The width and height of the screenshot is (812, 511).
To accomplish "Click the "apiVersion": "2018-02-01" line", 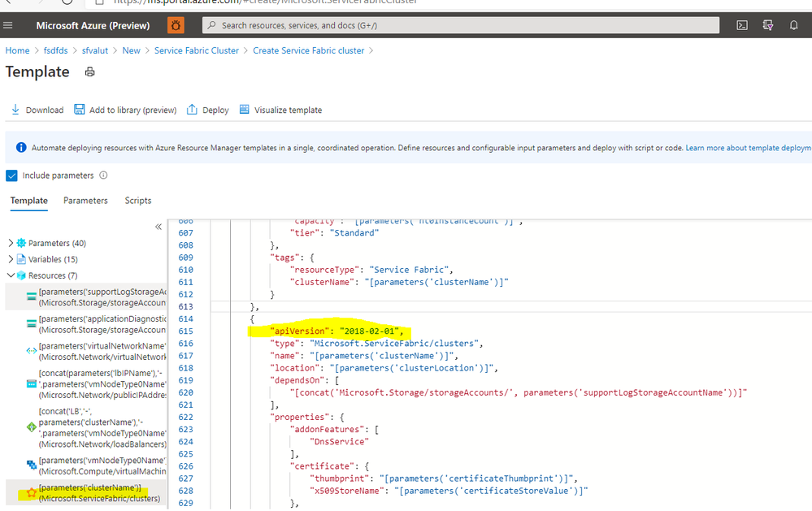I will tap(336, 331).
